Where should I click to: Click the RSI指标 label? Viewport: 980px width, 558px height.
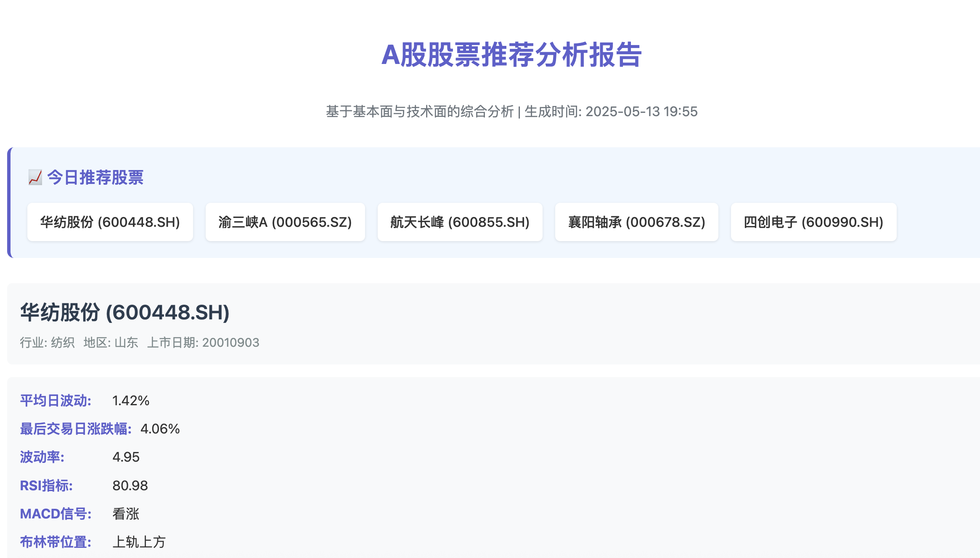click(x=47, y=486)
